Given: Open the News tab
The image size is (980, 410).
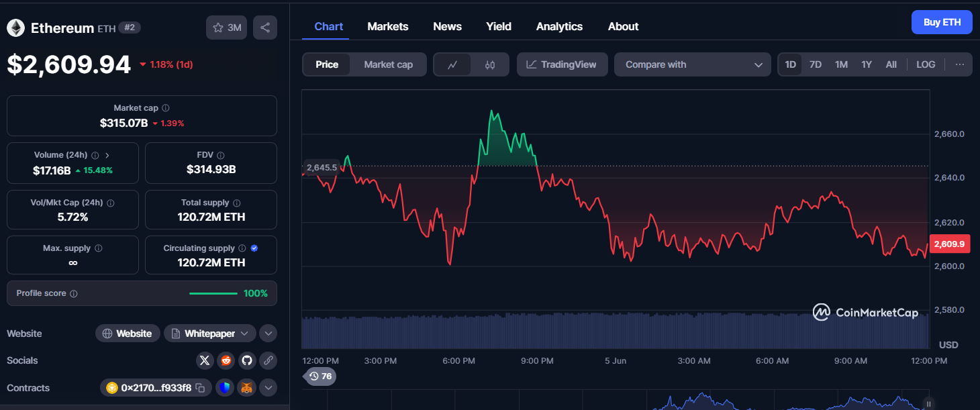Looking at the screenshot, I should [447, 26].
